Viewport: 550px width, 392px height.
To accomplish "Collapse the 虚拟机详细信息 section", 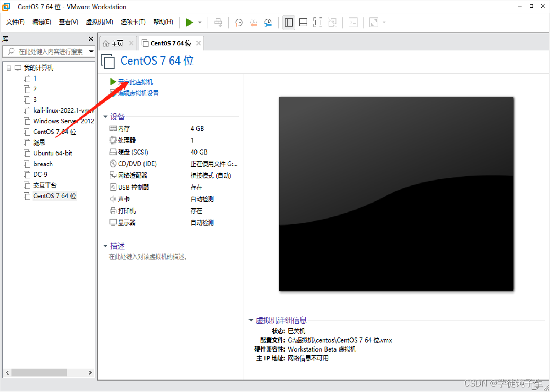I will coord(251,320).
